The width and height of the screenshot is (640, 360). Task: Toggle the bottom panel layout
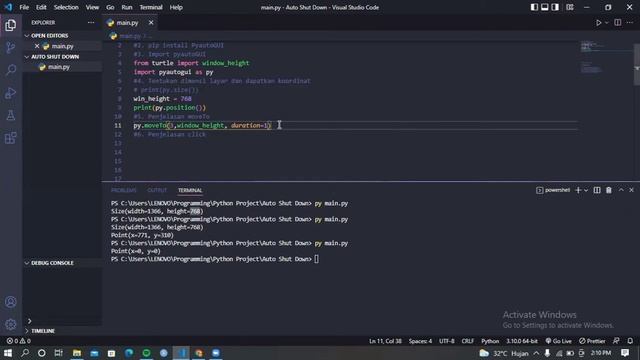click(x=544, y=7)
